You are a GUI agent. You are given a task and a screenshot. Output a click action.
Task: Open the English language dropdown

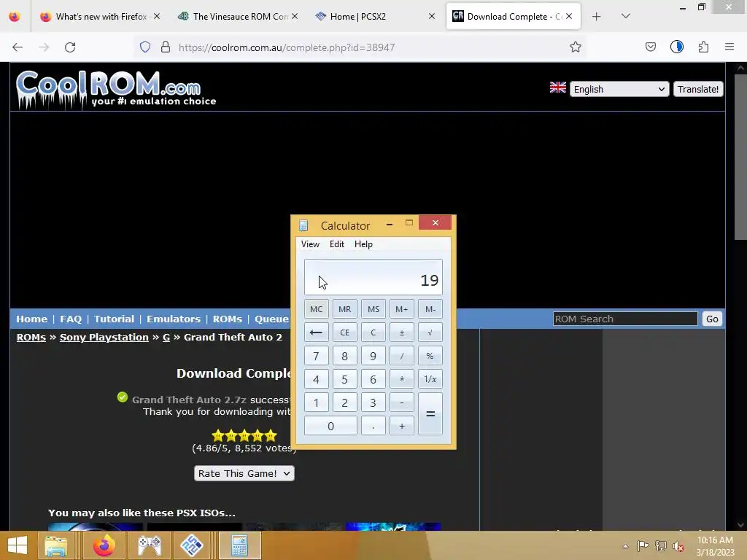pyautogui.click(x=619, y=89)
